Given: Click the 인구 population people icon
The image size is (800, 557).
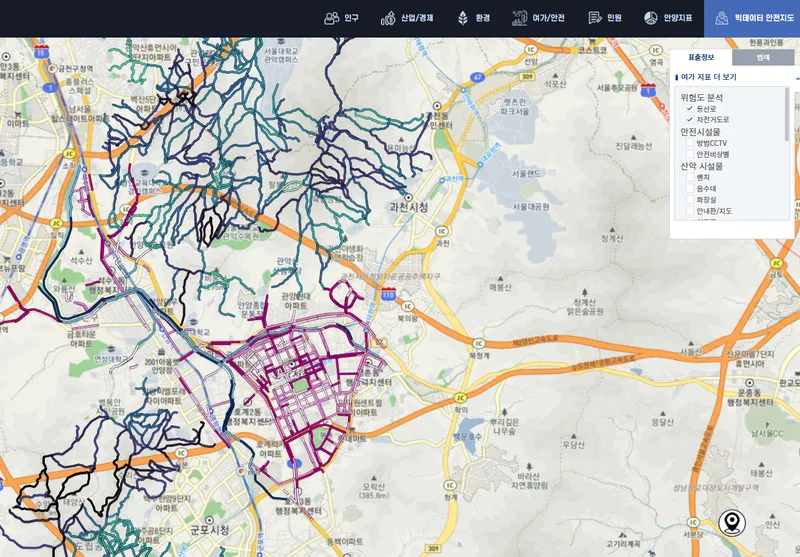Looking at the screenshot, I should [x=331, y=18].
